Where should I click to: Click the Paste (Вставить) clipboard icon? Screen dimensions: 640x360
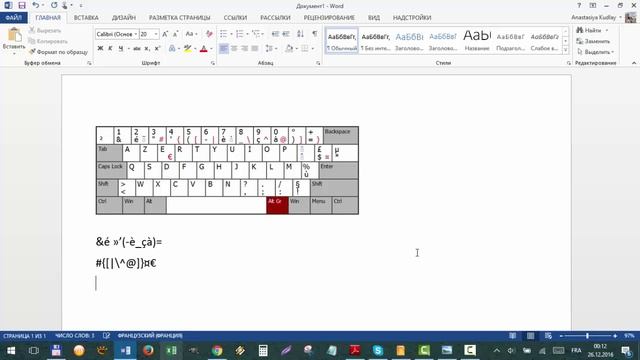[14, 36]
